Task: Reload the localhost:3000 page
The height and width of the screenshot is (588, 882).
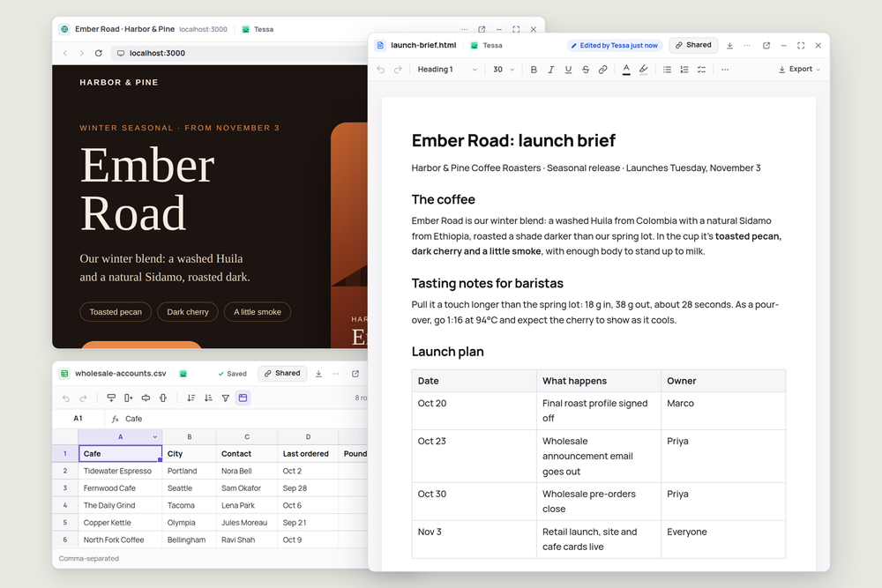Action: click(99, 53)
